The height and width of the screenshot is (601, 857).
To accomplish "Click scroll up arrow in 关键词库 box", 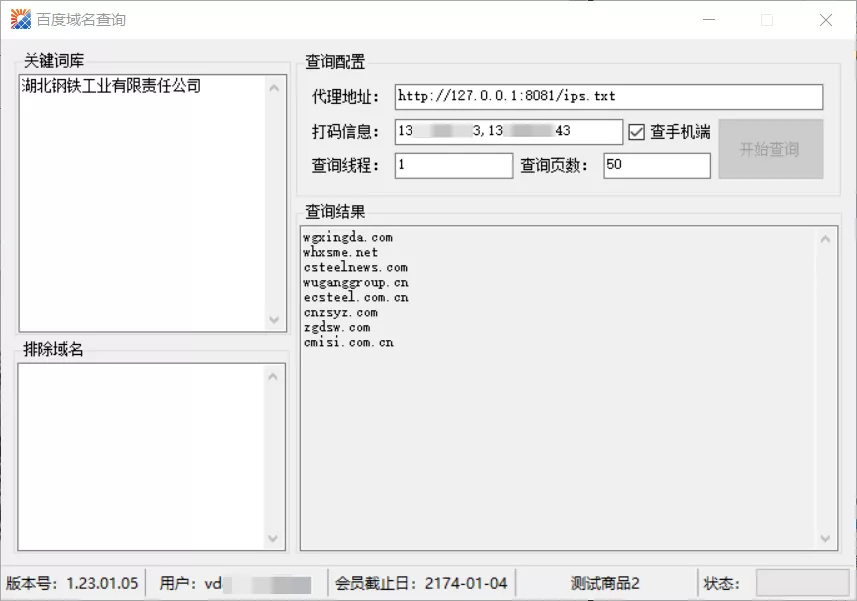I will pyautogui.click(x=274, y=88).
